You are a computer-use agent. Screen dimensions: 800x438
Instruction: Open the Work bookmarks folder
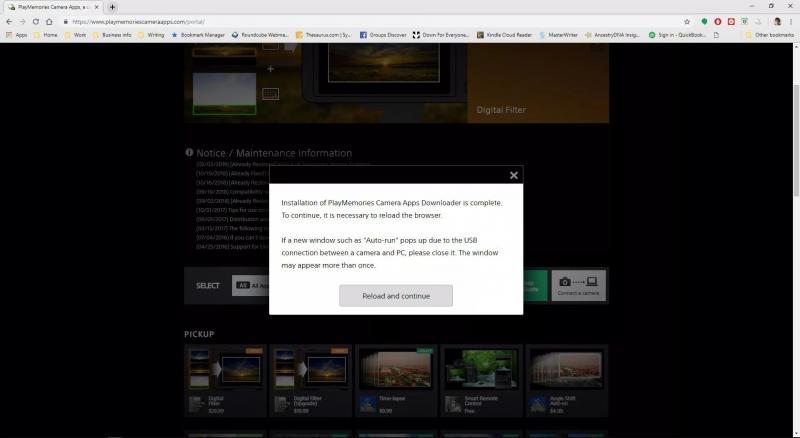pyautogui.click(x=75, y=35)
